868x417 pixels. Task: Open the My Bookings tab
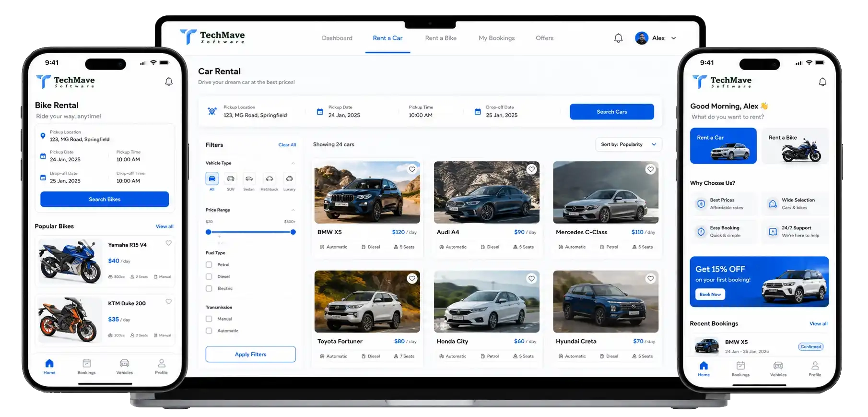coord(496,38)
